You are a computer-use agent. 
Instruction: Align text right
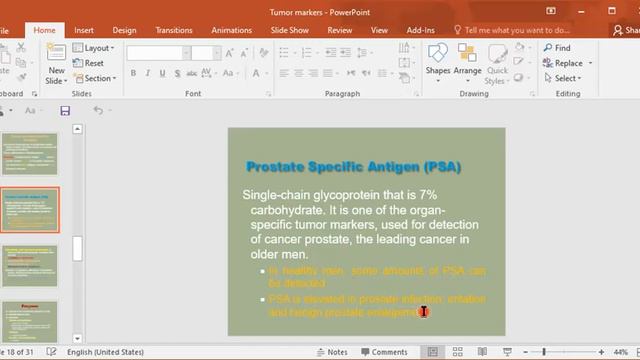[x=313, y=73]
